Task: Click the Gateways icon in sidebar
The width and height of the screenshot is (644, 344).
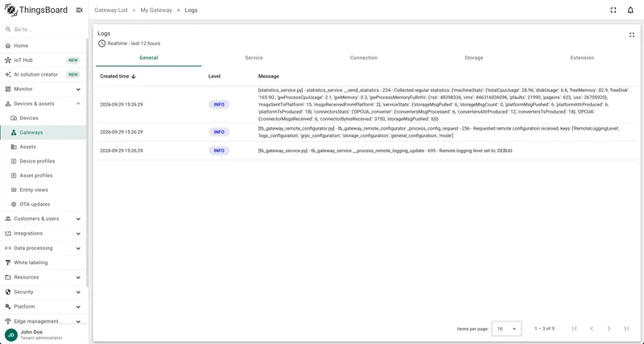Action: point(14,132)
